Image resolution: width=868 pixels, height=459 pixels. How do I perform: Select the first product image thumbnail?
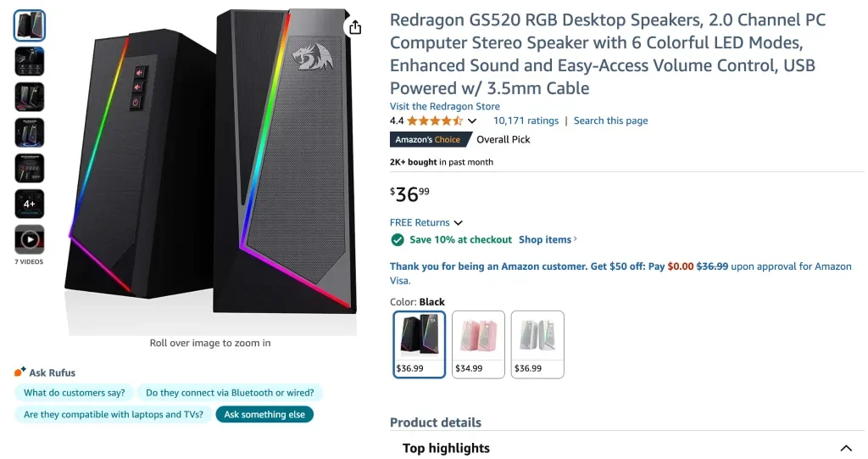click(x=30, y=26)
